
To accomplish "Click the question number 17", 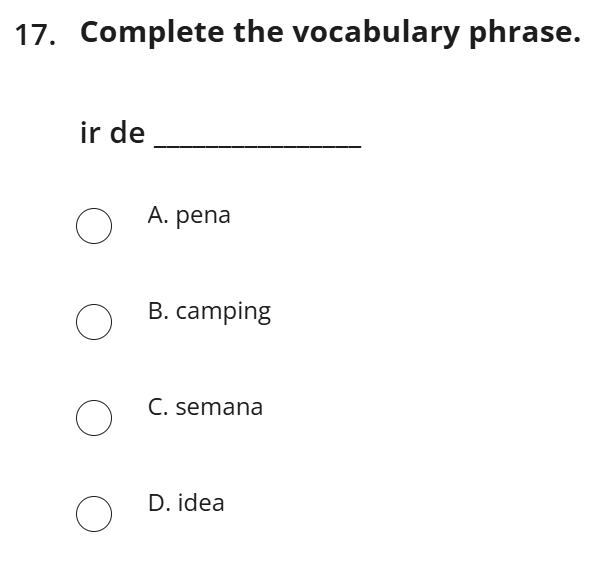I will tap(35, 34).
